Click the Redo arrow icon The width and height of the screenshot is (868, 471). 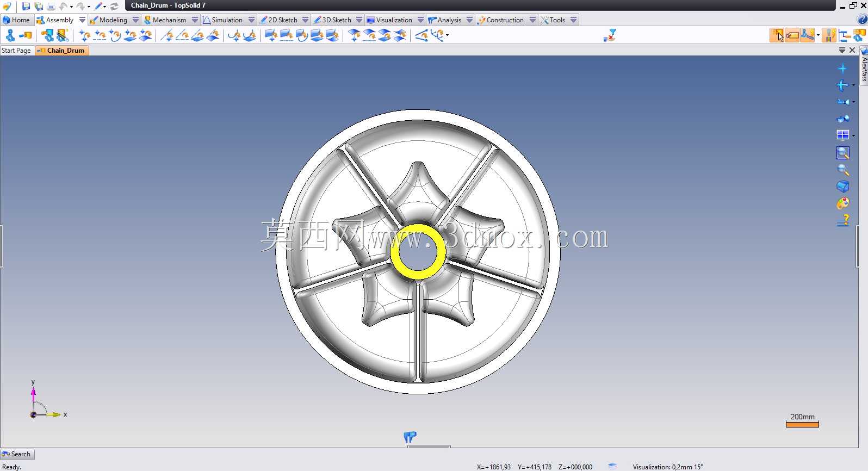point(80,6)
